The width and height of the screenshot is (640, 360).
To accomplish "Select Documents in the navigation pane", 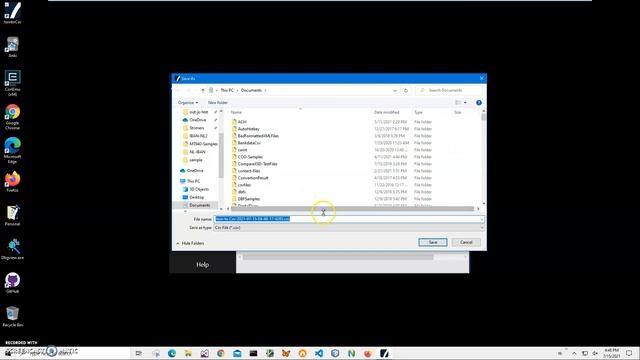I will [199, 205].
